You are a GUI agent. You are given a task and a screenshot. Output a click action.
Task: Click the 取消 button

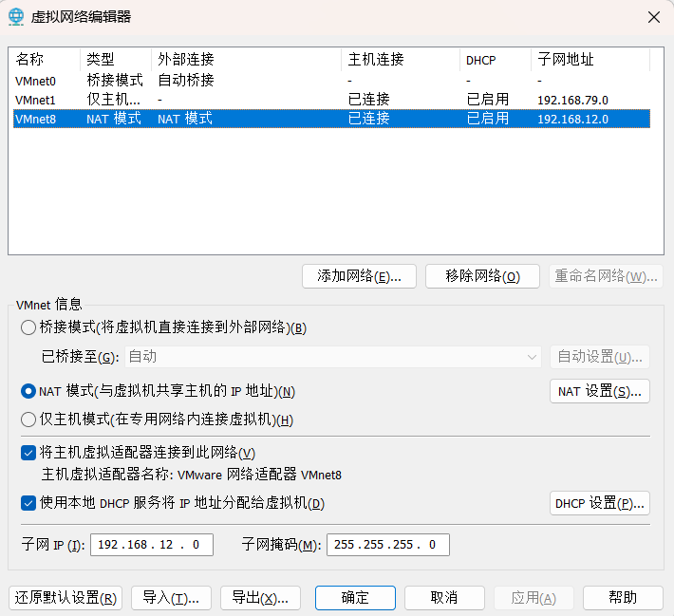[x=444, y=598]
